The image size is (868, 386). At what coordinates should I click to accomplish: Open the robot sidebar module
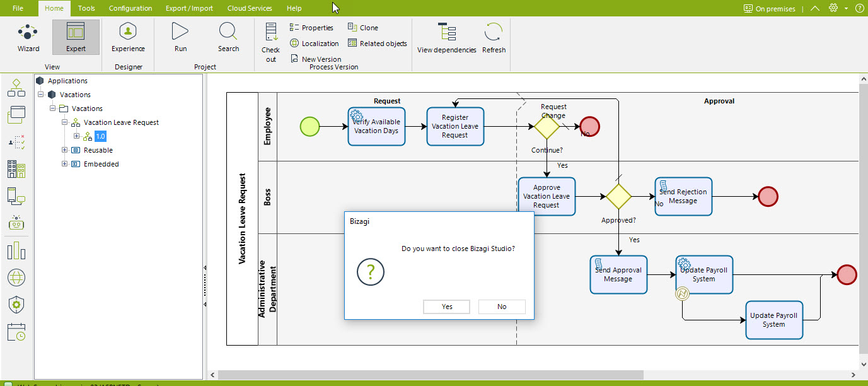click(16, 223)
